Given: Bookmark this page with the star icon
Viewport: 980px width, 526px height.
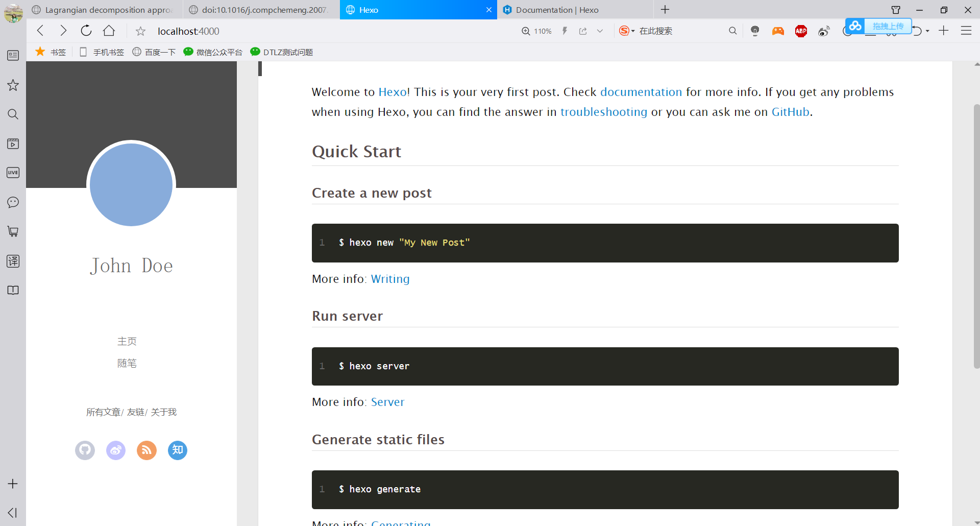Looking at the screenshot, I should [140, 31].
